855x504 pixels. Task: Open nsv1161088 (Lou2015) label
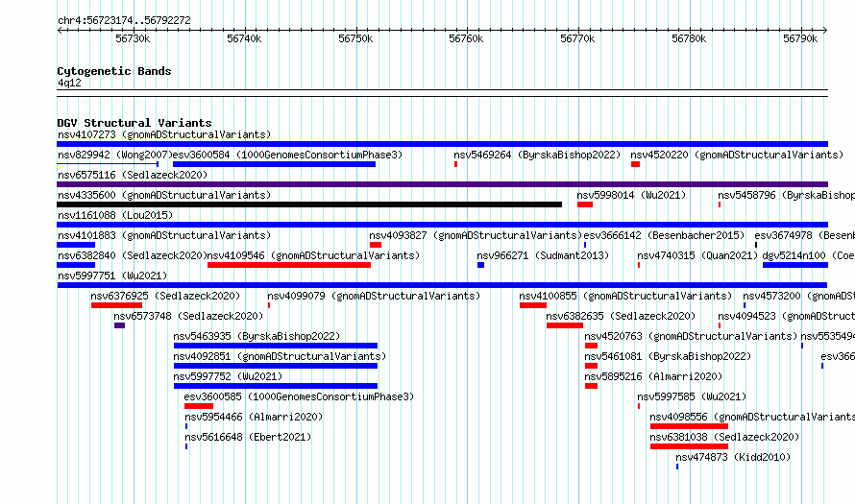coord(115,215)
